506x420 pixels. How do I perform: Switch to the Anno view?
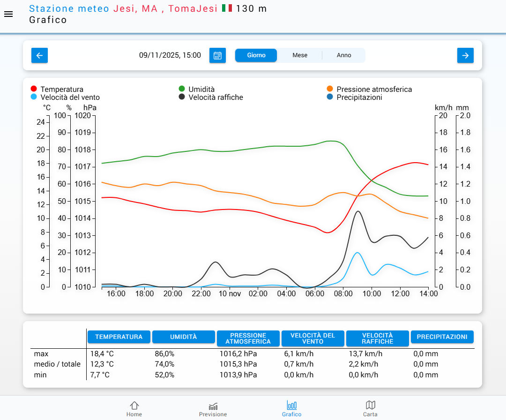click(x=344, y=55)
